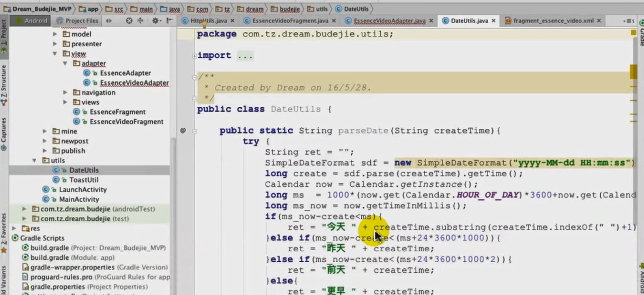
Task: Click Dream_Budejie_MVP breadcrumb
Action: point(38,9)
